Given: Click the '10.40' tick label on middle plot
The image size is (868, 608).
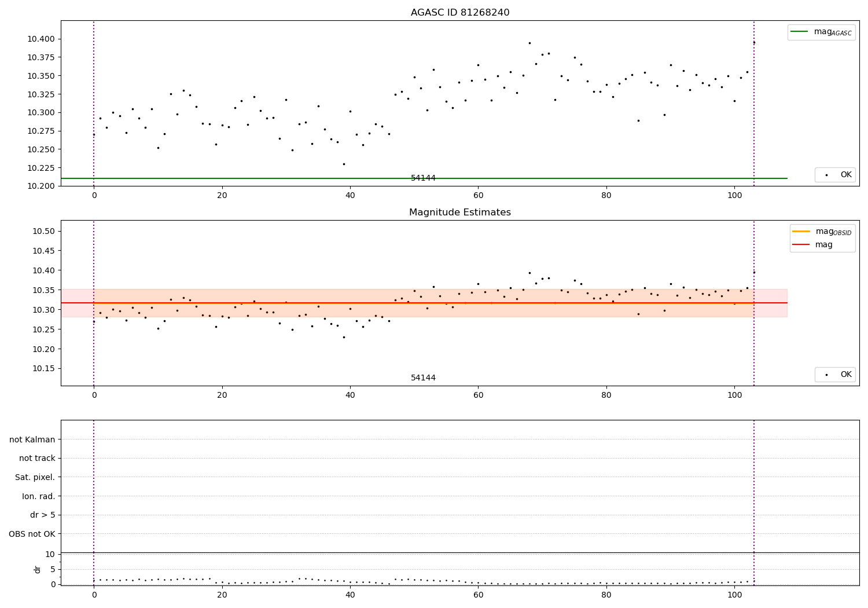Looking at the screenshot, I should [44, 270].
